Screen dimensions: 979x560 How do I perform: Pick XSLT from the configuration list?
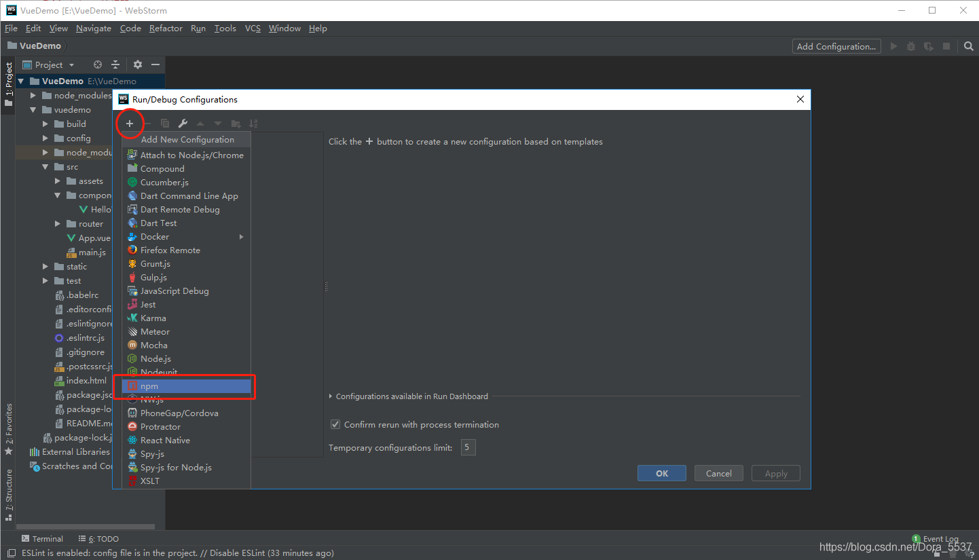point(187,481)
